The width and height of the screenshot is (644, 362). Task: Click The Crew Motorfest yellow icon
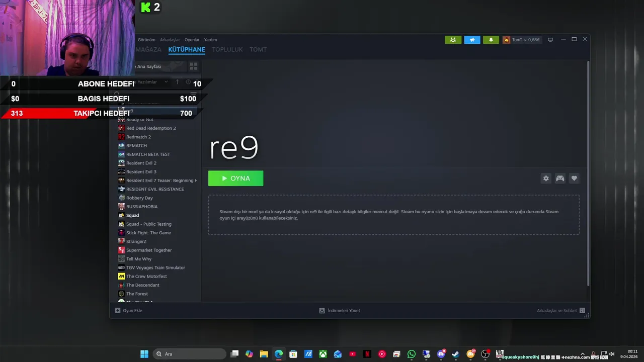(121, 276)
